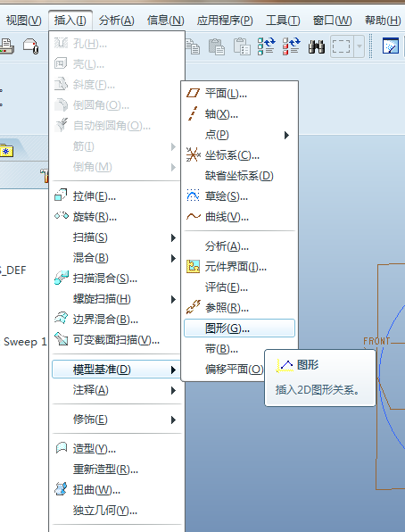Viewport: 405px width, 532px height.
Task: Select 图形(G)... graph entry
Action: [x=239, y=328]
